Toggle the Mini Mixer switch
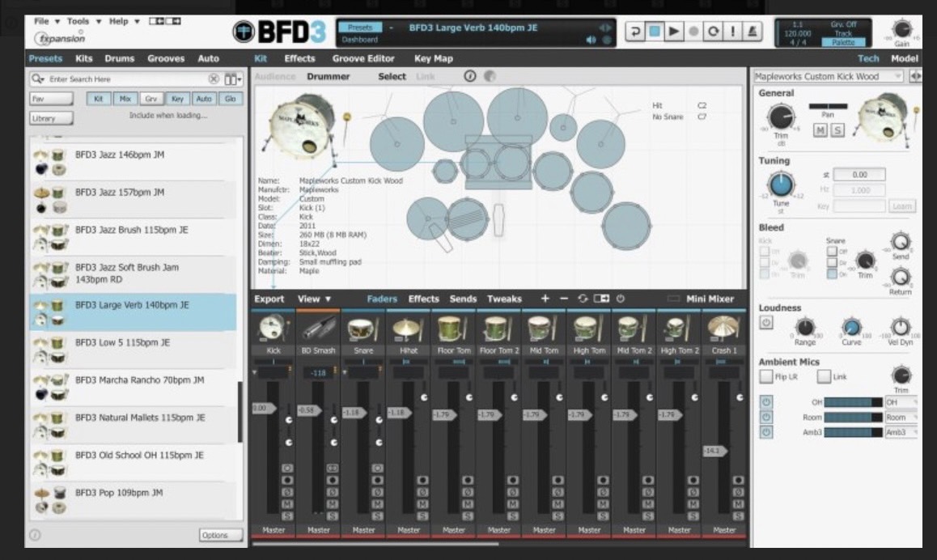Screen dimensions: 937x560 [x=673, y=299]
